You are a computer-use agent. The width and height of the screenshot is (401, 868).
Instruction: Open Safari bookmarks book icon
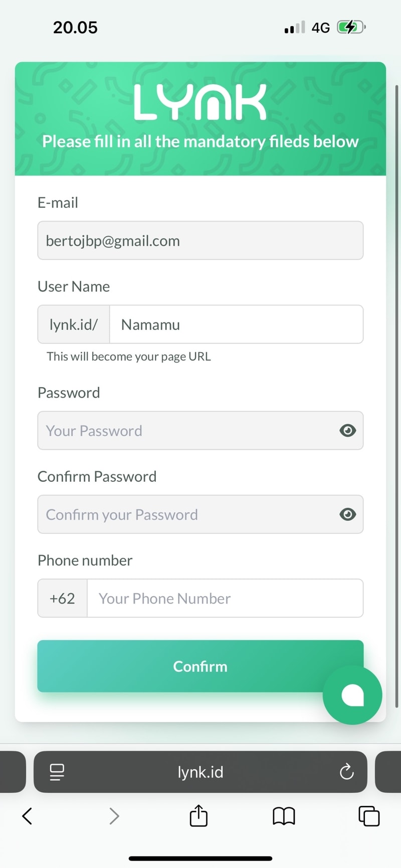point(284,816)
